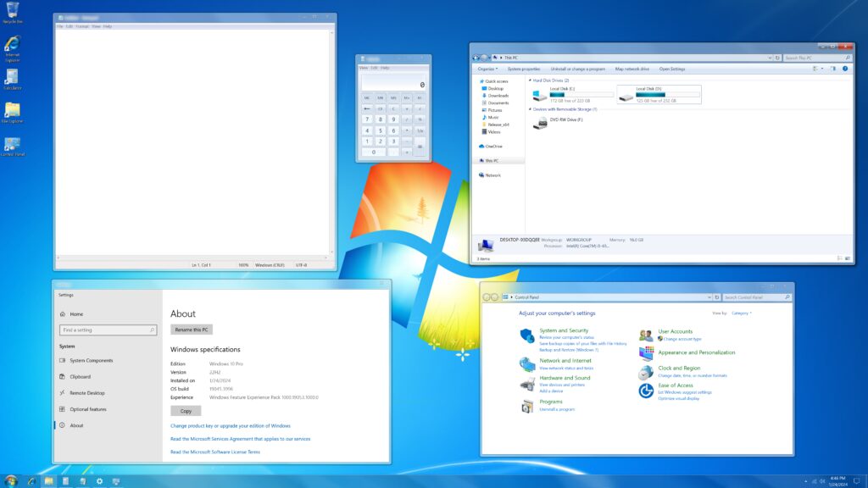Click the Appearance and Personalization icon
868x488 pixels.
click(x=646, y=353)
